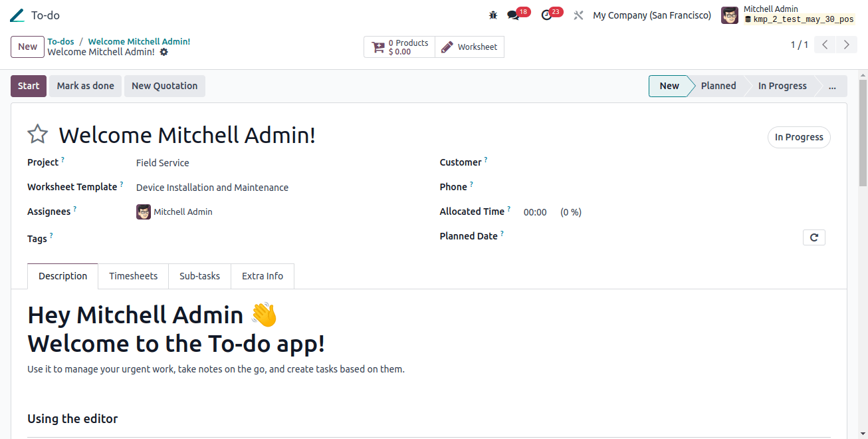Switch to the Timesheets tab
The image size is (868, 439).
[134, 276]
